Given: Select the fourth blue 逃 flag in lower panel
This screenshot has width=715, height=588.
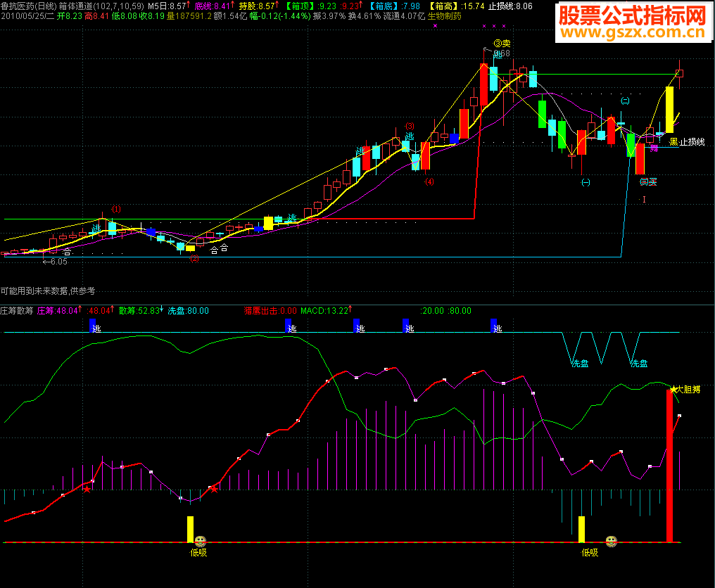Looking at the screenshot, I should tap(406, 326).
